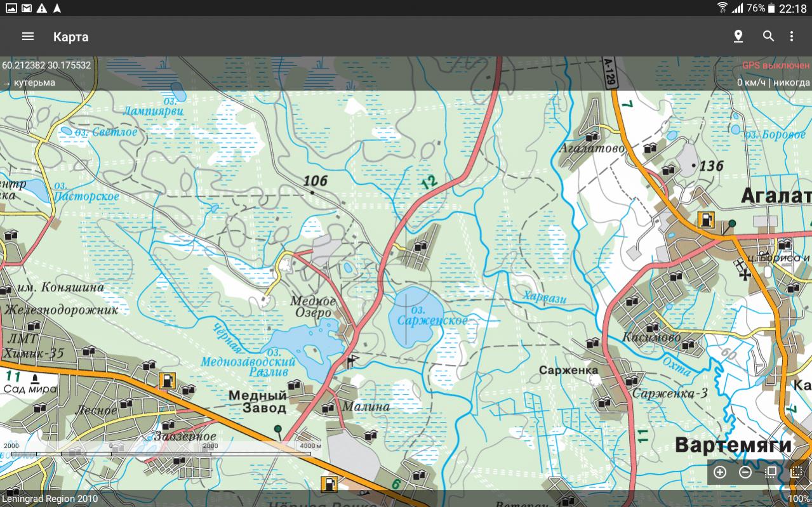
Task: Tap the Лесное label on map
Action: (x=96, y=411)
